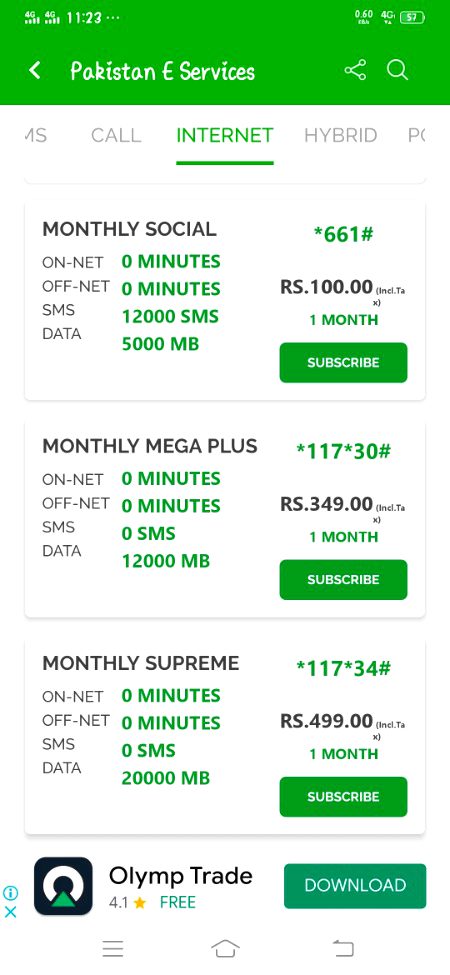Tap the *117*30# dial code
450x975 pixels.
tap(343, 451)
